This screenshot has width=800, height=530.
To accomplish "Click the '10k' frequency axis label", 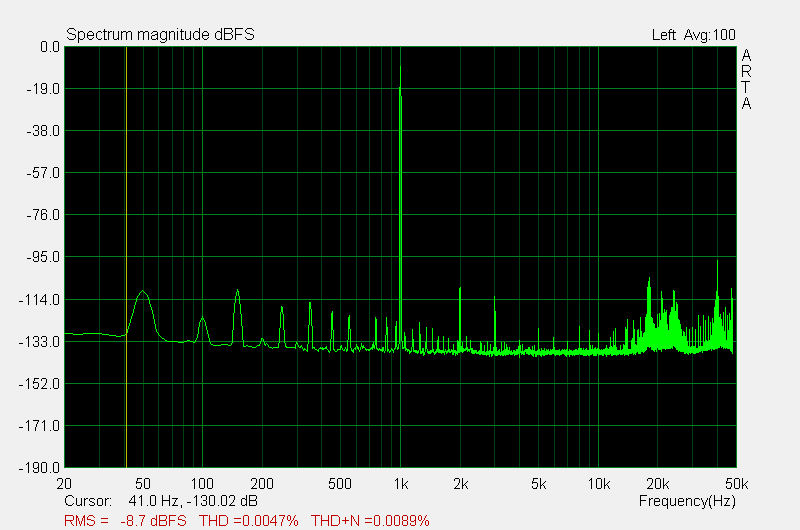I will click(599, 484).
